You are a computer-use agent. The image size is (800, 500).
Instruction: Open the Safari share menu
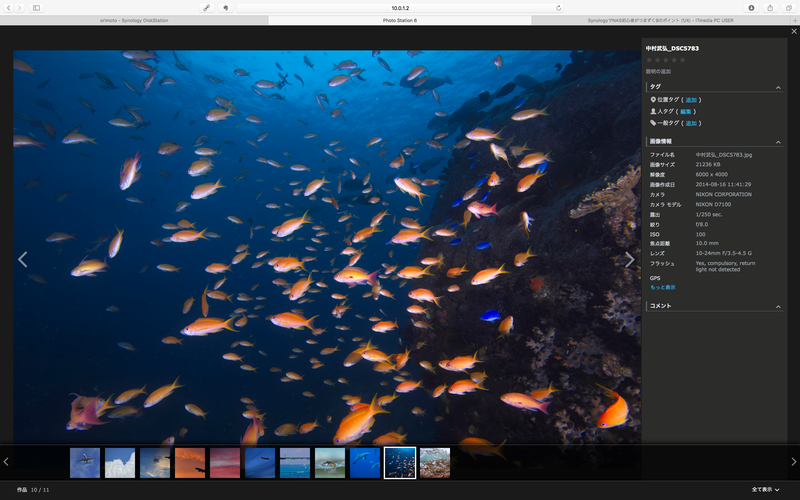click(770, 8)
